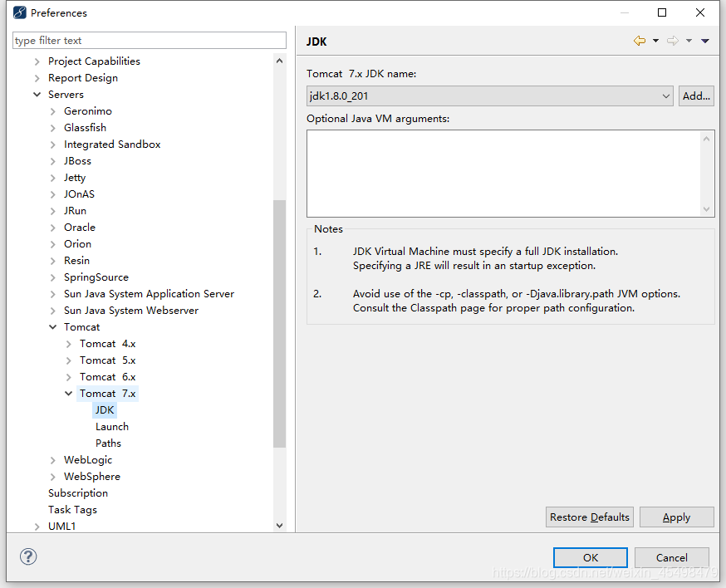
Task: Expand the Tomcat 6.x node
Action: tap(68, 377)
